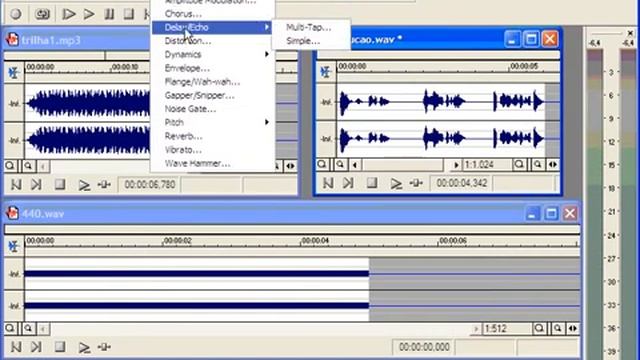Click edit tool selector in trilha1.mp3 window
Viewport: 640px width, 360px height.
click(x=14, y=73)
